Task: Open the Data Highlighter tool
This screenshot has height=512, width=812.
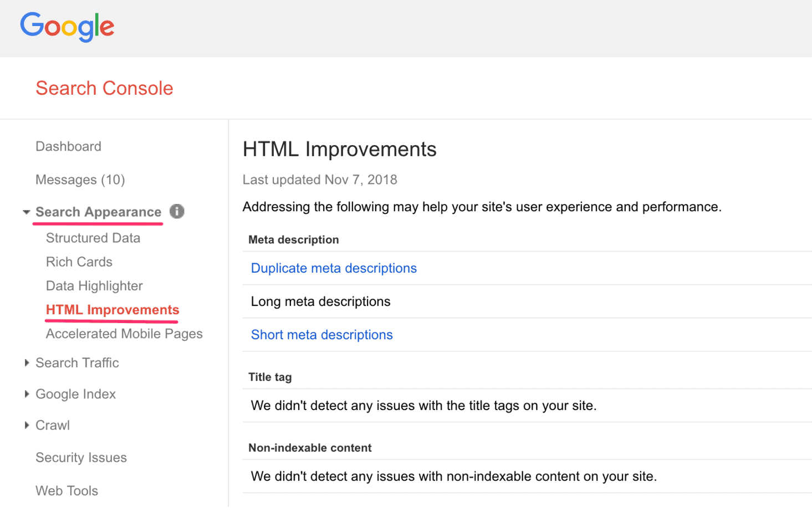Action: (x=94, y=286)
